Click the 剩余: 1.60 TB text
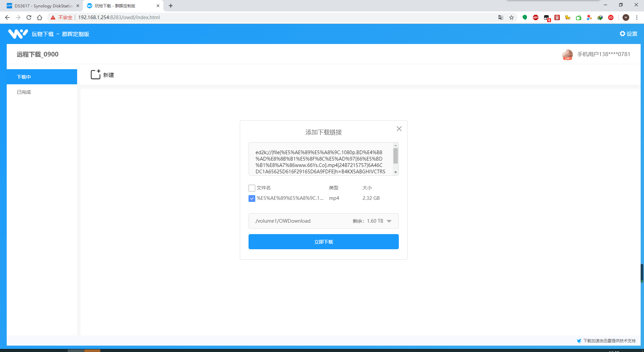The image size is (644, 352). click(x=368, y=221)
